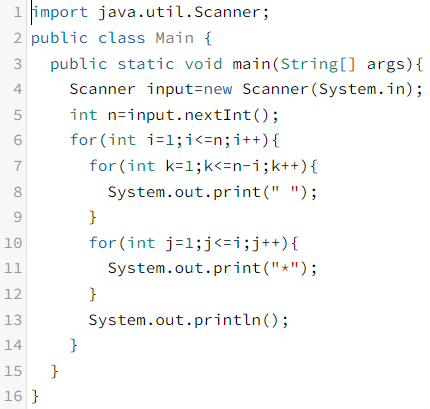
Task: Click line number 8 in the gutter
Action: [x=18, y=192]
